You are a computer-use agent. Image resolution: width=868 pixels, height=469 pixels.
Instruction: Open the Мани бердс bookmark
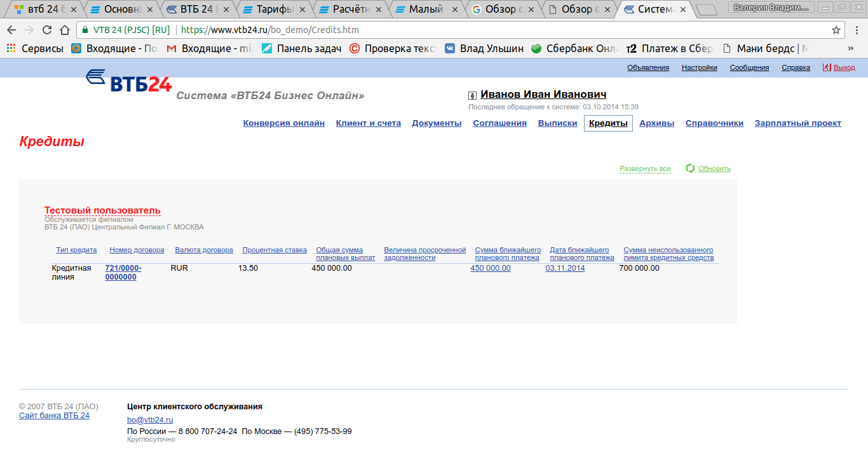[x=765, y=48]
